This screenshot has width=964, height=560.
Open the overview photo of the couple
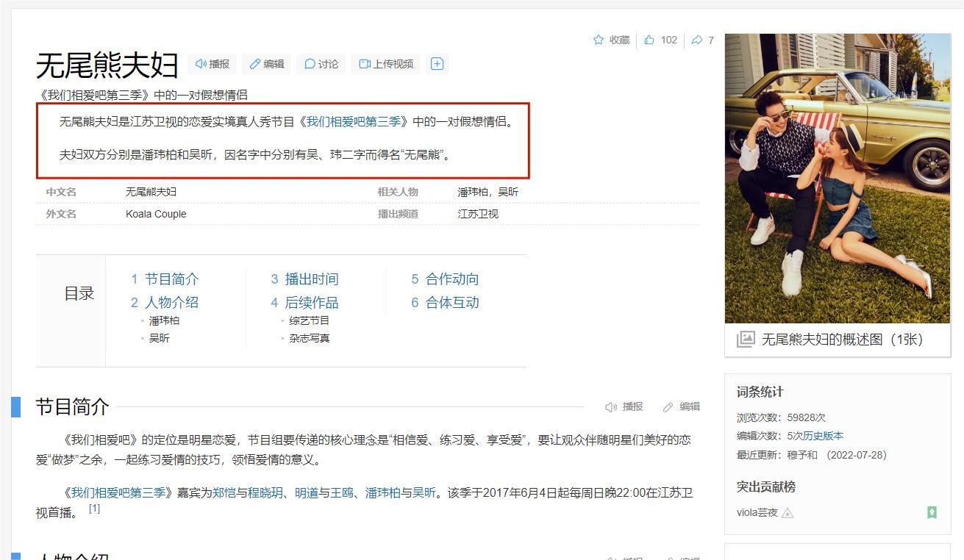pos(838,178)
